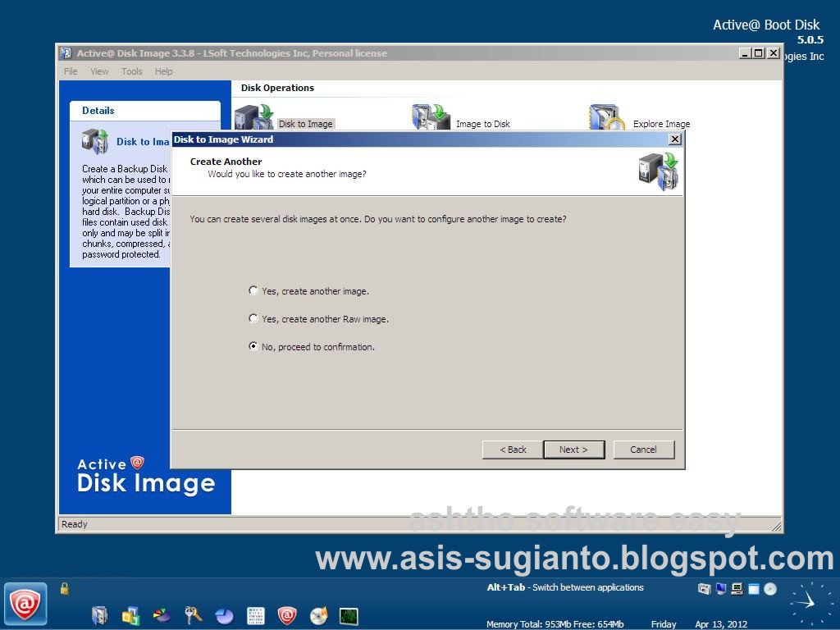Cancel the Disk to Image Wizard
840x630 pixels.
(644, 449)
